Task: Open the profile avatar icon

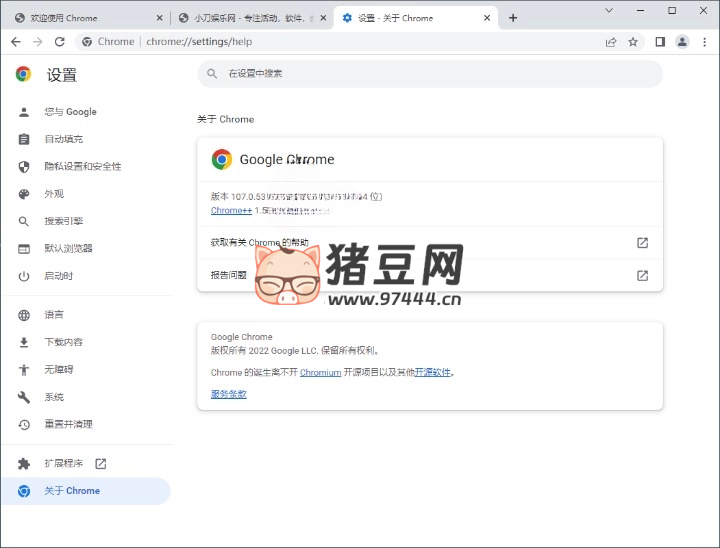Action: 682,42
